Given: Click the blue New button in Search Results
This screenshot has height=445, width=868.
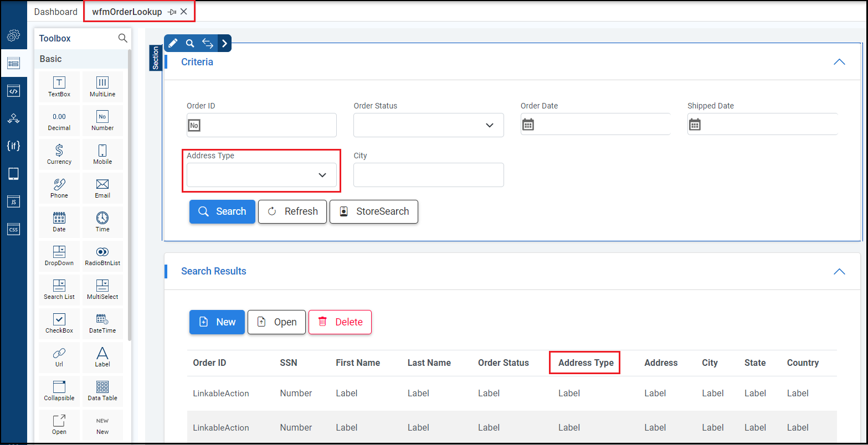Looking at the screenshot, I should [x=217, y=322].
